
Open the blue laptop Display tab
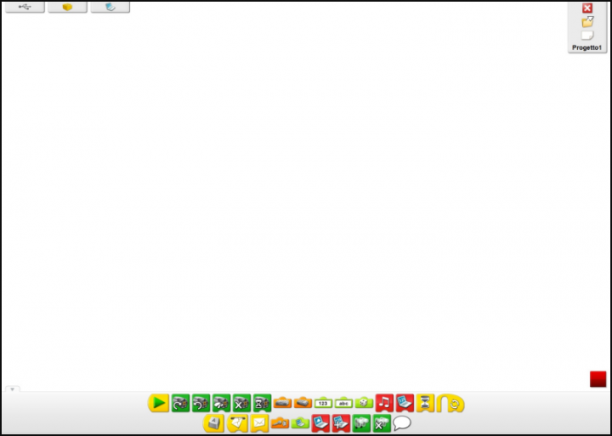click(x=110, y=7)
